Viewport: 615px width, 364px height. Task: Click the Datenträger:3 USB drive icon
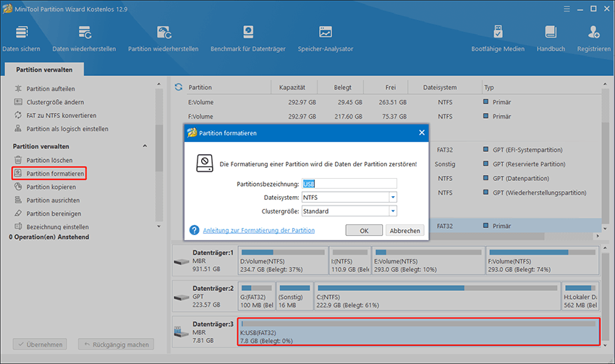click(x=181, y=332)
